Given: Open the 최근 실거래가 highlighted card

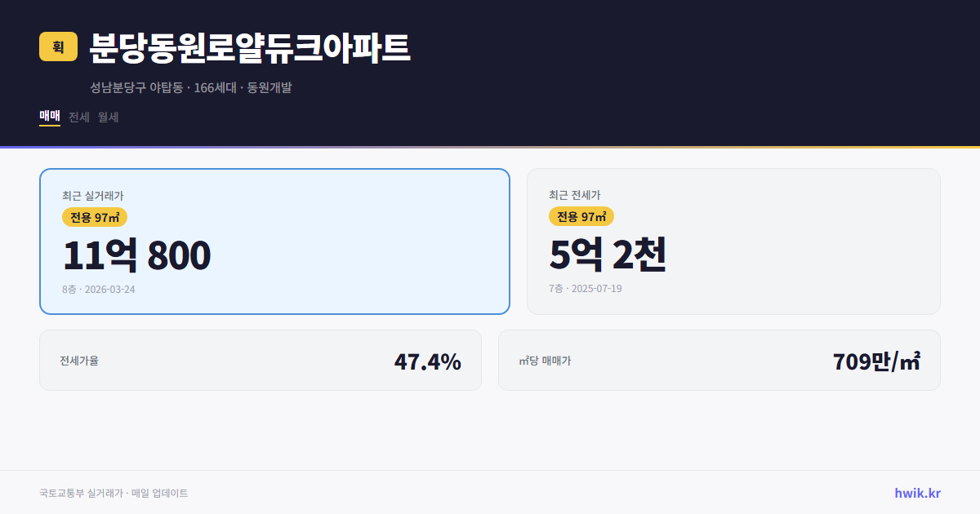Looking at the screenshot, I should coord(274,241).
